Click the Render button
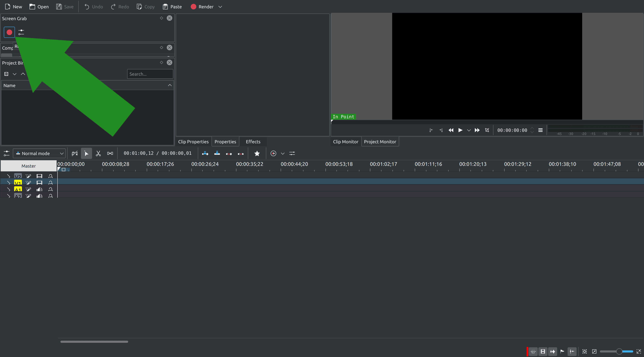Viewport: 644px width, 357px height. pyautogui.click(x=202, y=7)
